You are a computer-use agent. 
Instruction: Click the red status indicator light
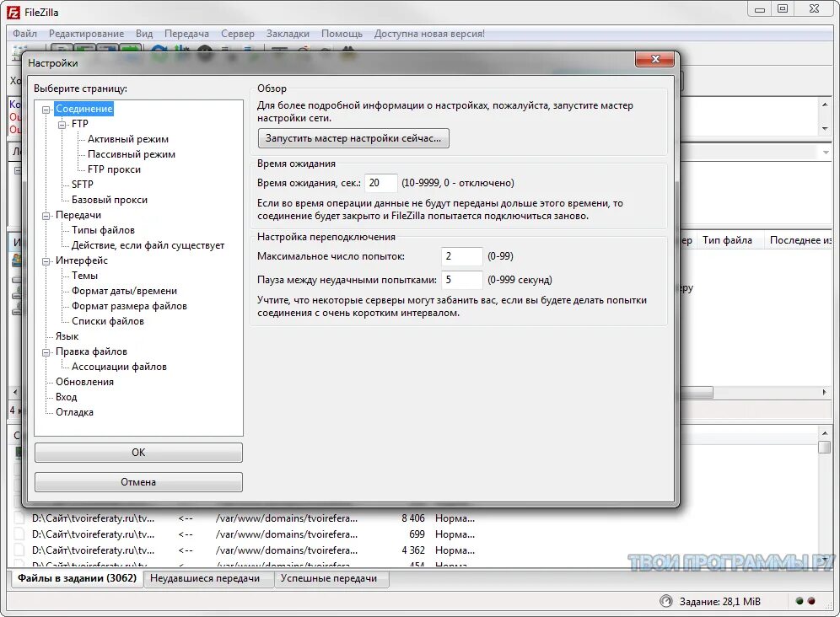pos(811,601)
